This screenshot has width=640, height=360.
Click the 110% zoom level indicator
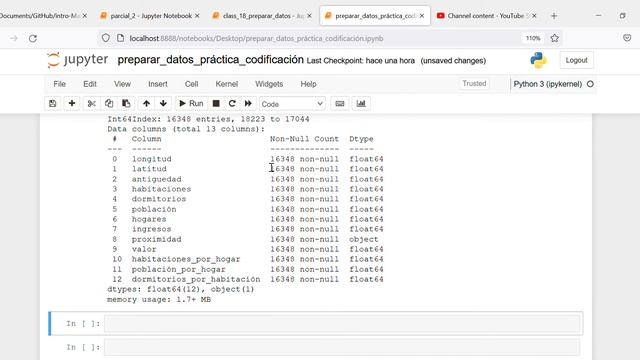(x=533, y=38)
